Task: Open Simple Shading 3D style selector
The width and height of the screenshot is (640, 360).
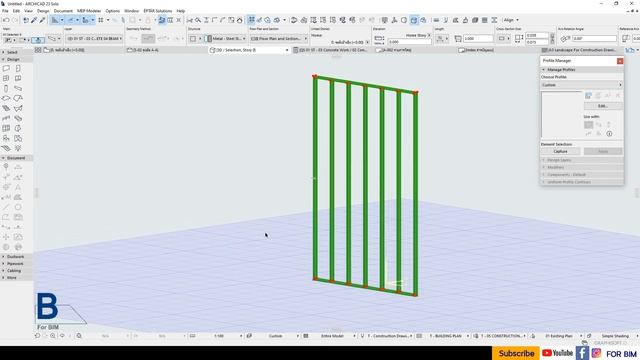Action: tap(615, 336)
